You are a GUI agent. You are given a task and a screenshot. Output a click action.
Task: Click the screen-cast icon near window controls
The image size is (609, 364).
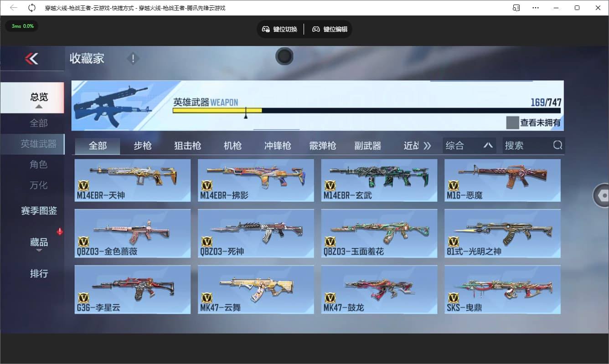[x=516, y=8]
